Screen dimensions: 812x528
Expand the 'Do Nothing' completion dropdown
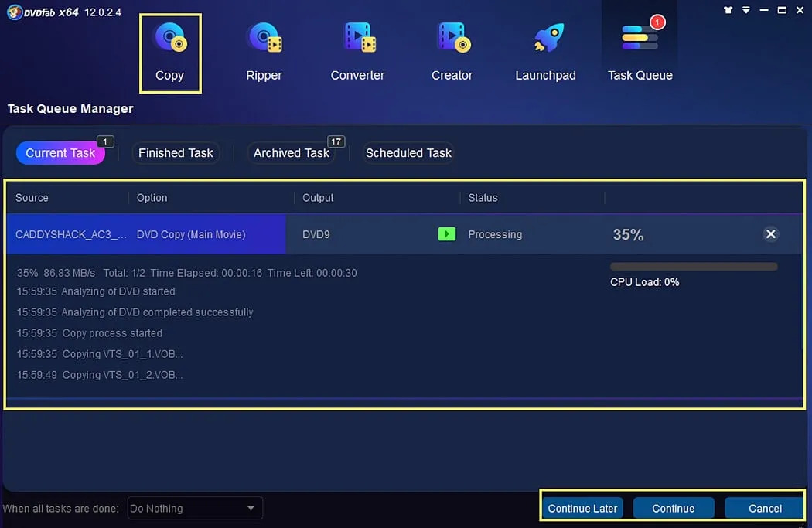click(195, 509)
